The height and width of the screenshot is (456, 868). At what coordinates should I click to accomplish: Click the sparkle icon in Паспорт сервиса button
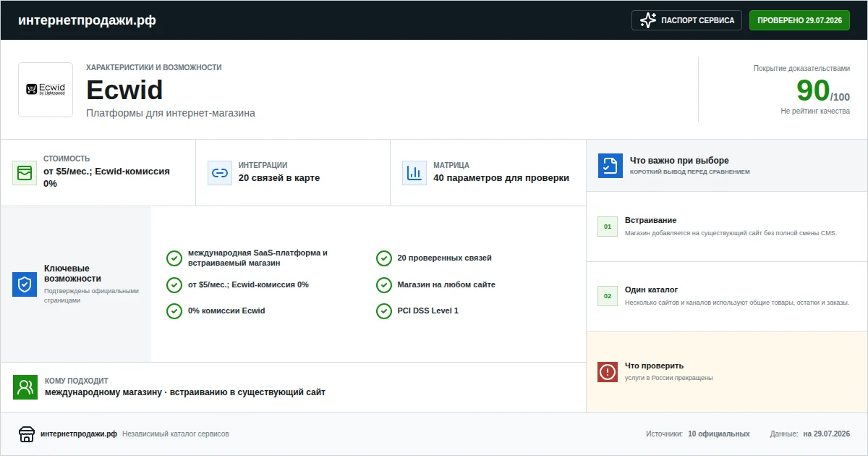[x=648, y=20]
